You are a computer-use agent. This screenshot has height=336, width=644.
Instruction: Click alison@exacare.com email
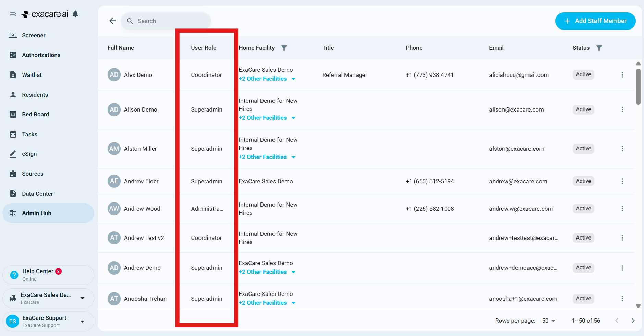point(517,109)
